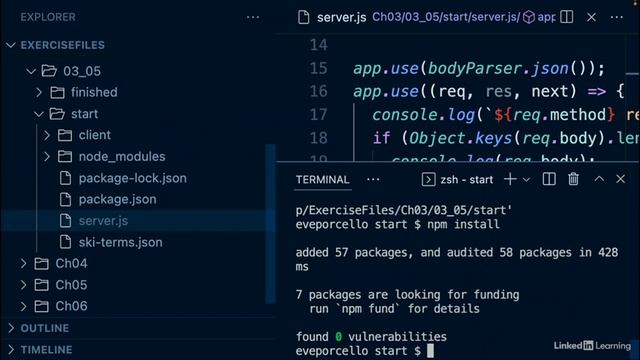The image size is (640, 360).
Task: Collapse the 03_05 folder chevron
Action: coord(31,71)
